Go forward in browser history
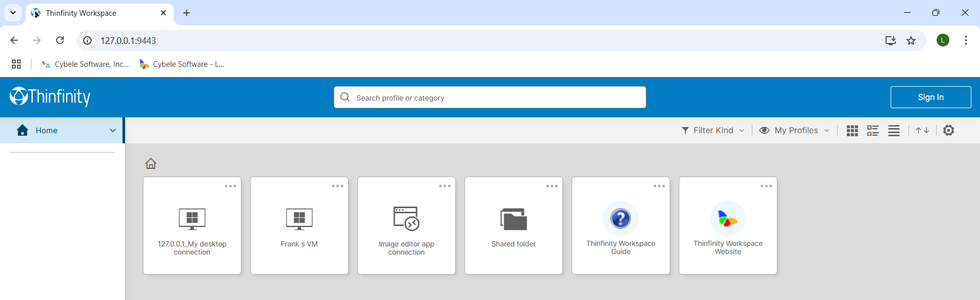Screen dimensions: 980x300 point(37,40)
